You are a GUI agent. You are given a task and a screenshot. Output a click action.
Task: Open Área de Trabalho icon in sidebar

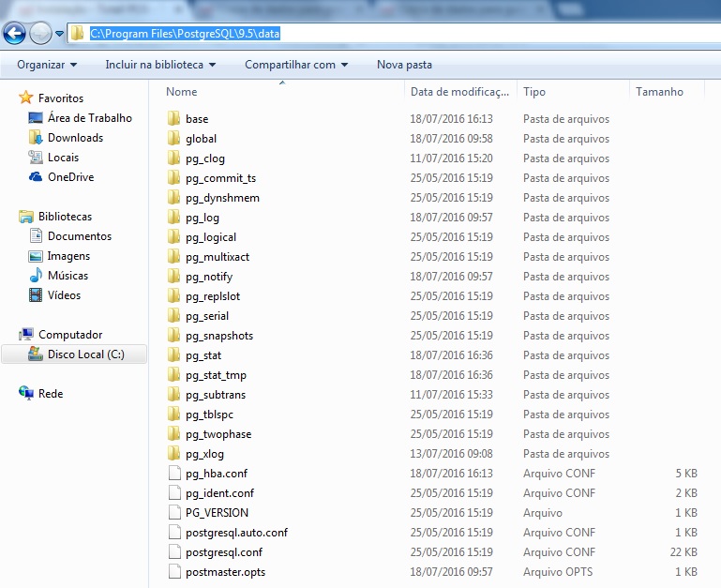coord(36,118)
